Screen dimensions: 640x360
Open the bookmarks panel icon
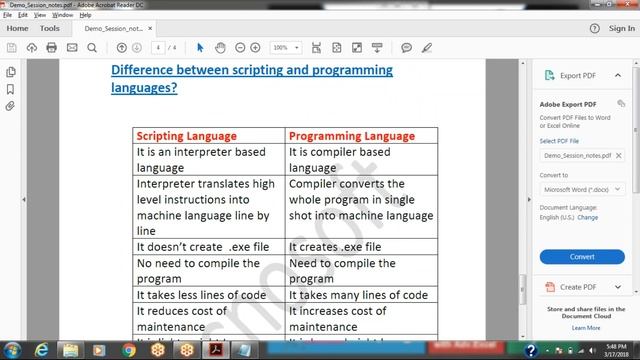click(11, 89)
